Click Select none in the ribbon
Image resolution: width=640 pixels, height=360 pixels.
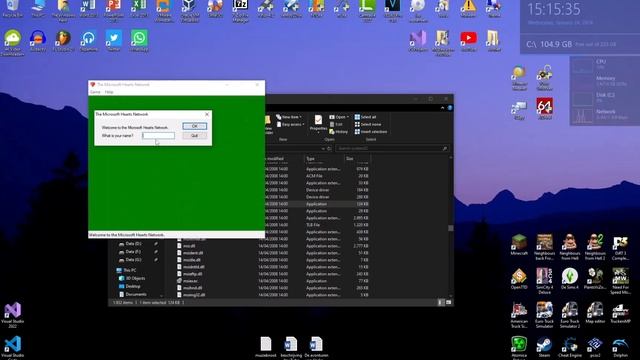click(368, 124)
